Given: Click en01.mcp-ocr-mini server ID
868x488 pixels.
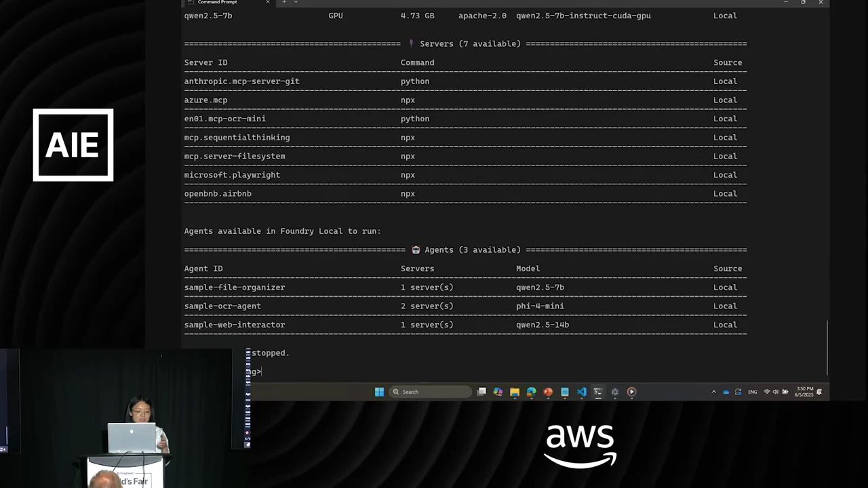Looking at the screenshot, I should [225, 119].
